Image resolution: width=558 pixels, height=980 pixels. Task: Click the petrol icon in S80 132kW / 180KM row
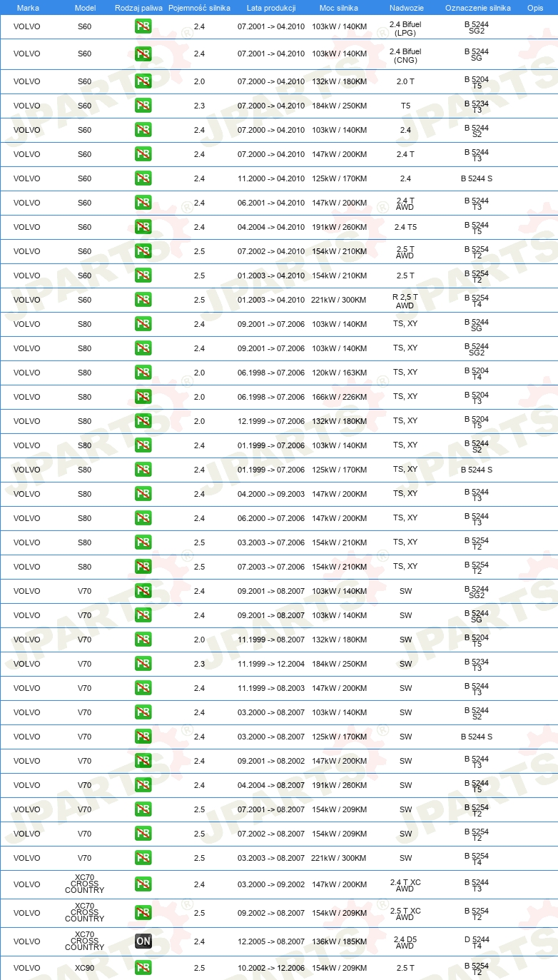(x=143, y=421)
